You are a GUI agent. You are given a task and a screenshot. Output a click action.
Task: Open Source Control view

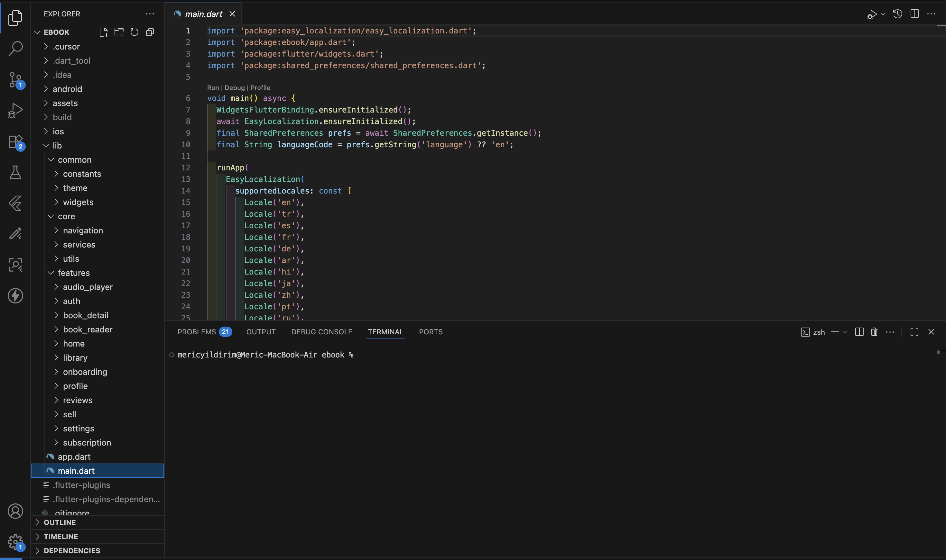[x=15, y=80]
